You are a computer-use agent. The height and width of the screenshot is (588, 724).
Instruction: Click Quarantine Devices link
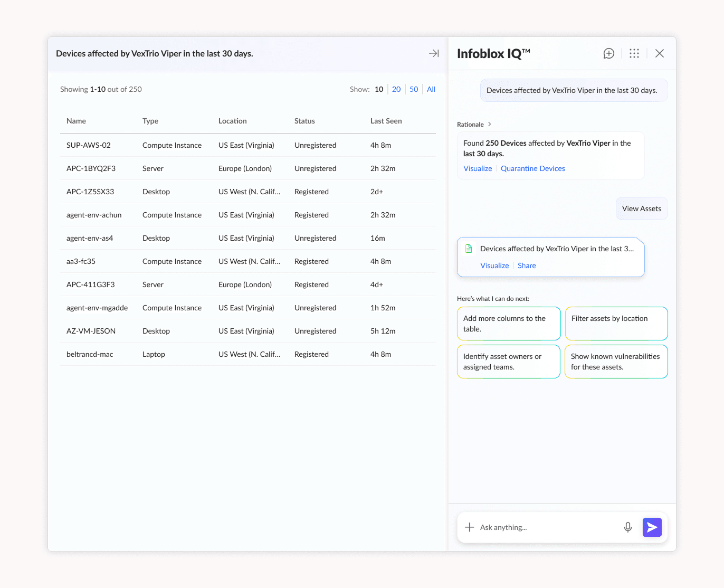pyautogui.click(x=533, y=168)
